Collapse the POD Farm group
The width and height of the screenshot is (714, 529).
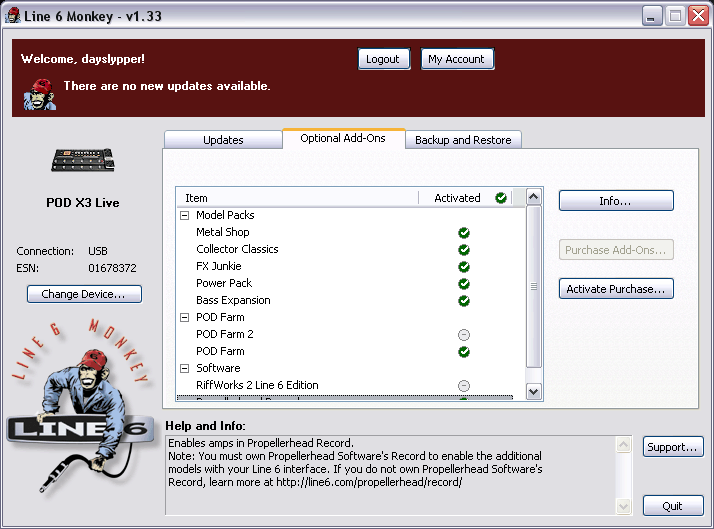click(x=185, y=318)
